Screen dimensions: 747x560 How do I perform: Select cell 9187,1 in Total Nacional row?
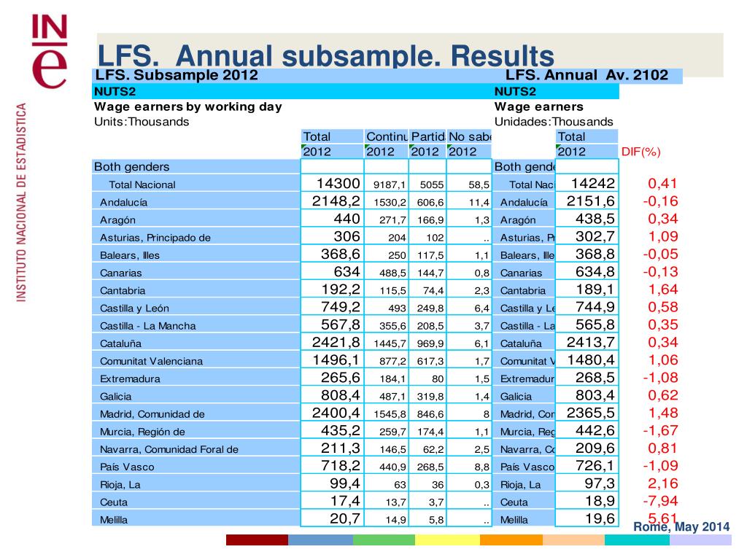390,184
